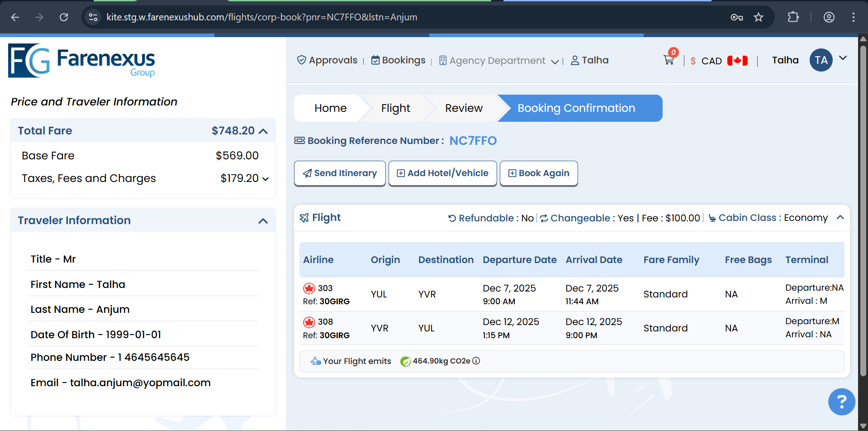Click the TA profile avatar
The height and width of the screenshot is (431, 868).
821,60
